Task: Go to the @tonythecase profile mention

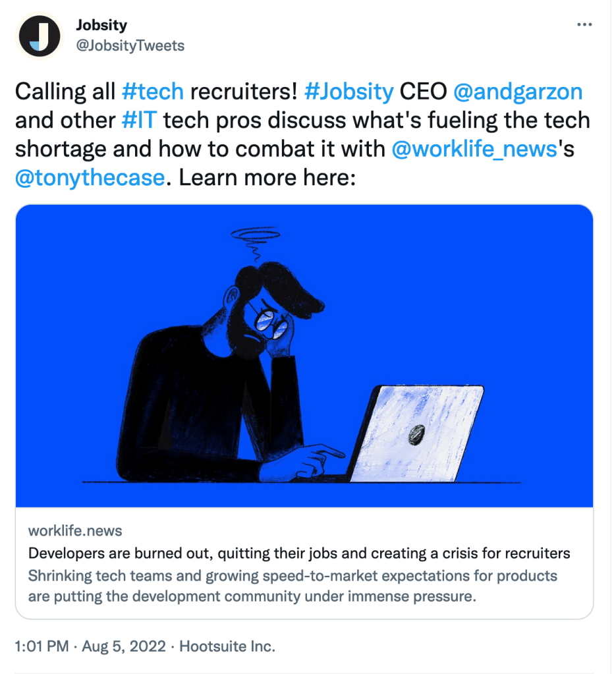Action: tap(90, 178)
